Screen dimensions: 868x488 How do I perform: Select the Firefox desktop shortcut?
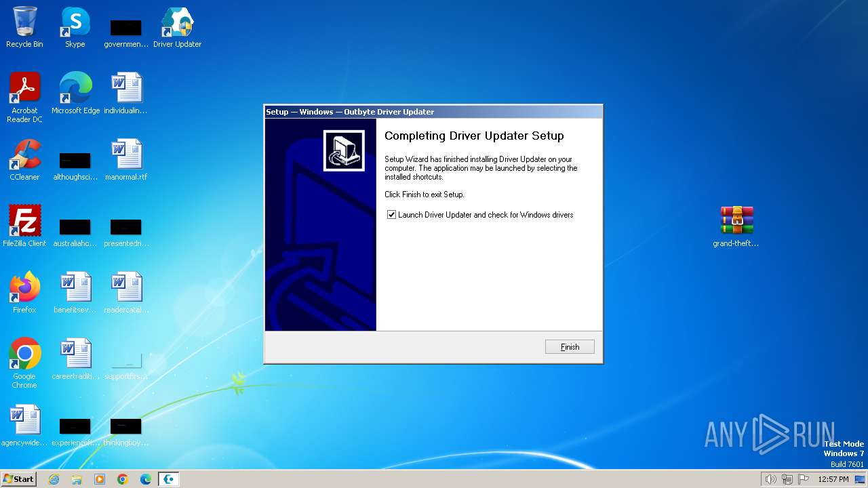coord(24,293)
